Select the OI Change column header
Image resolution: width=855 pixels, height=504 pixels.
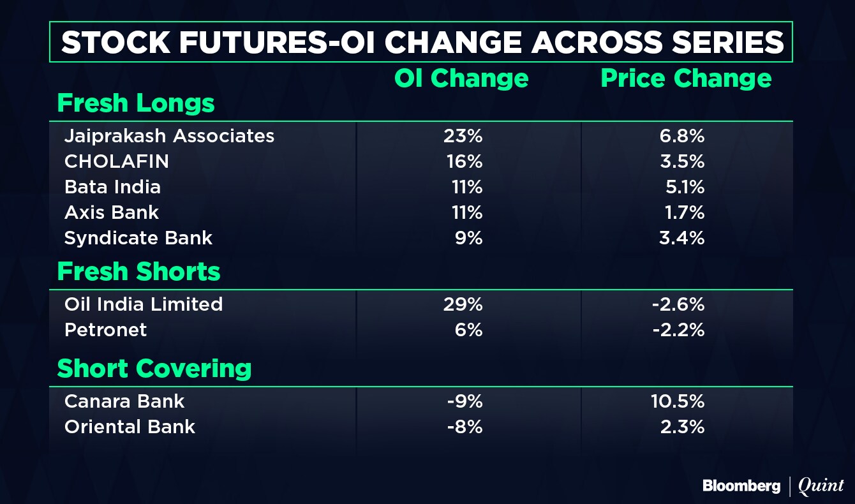coord(461,78)
